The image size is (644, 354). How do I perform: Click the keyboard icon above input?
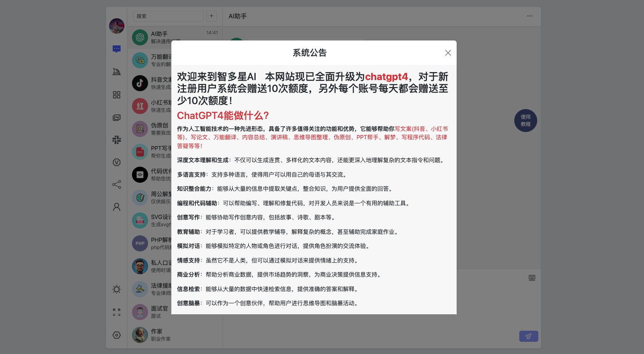tap(532, 278)
